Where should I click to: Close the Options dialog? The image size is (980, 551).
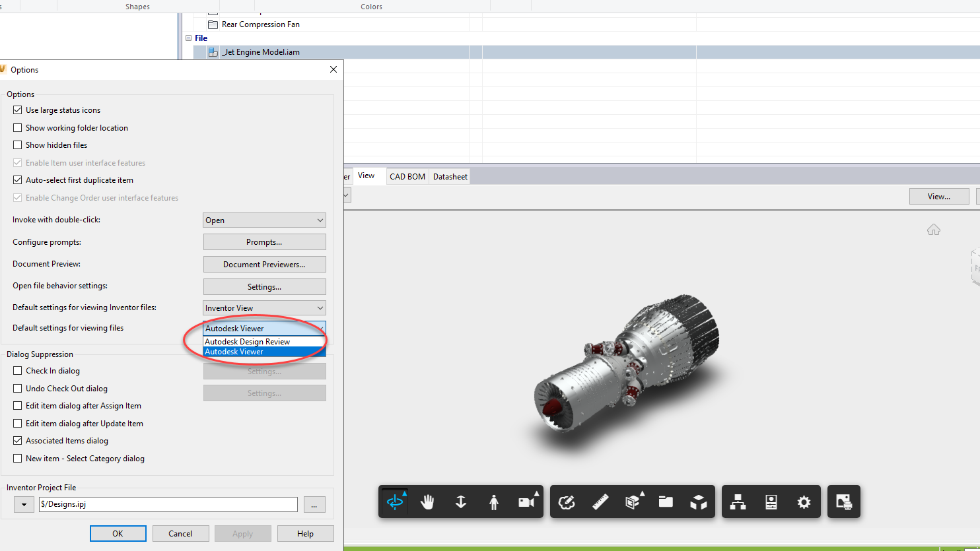point(333,69)
